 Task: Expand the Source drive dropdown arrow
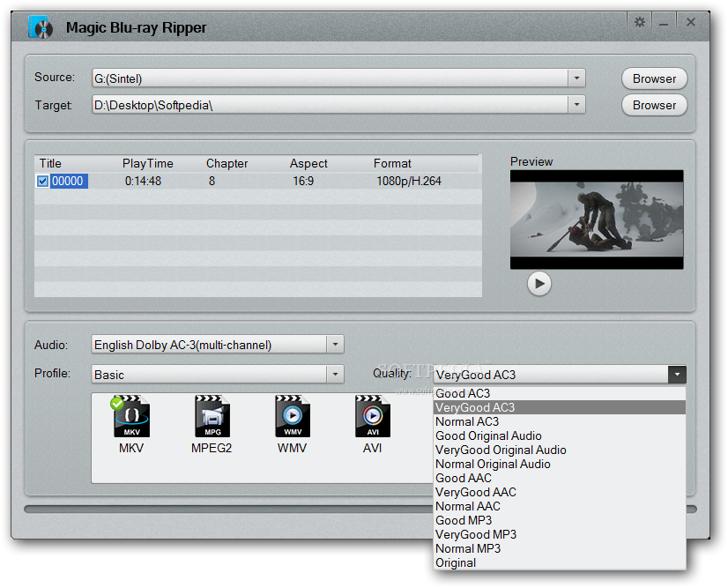point(576,78)
